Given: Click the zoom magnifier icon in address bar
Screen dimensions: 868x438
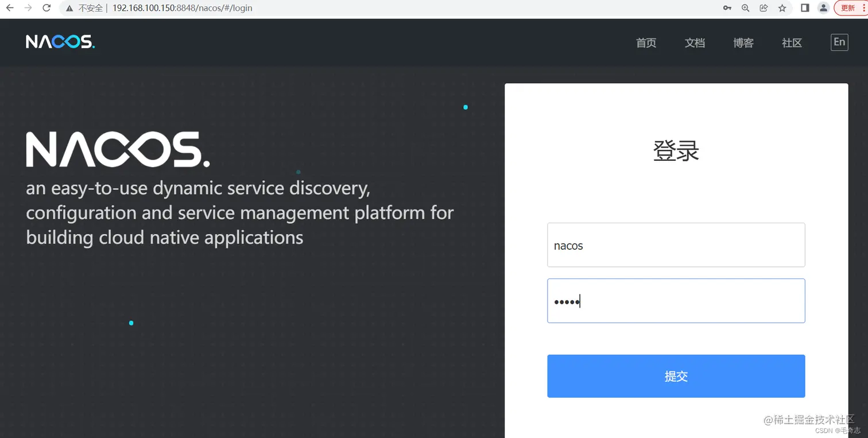Looking at the screenshot, I should (x=745, y=8).
